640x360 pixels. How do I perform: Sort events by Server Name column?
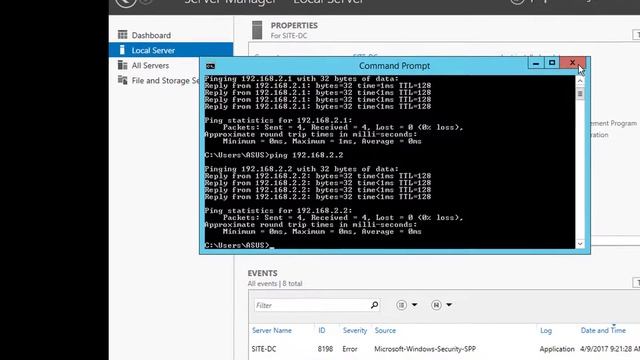coord(272,330)
